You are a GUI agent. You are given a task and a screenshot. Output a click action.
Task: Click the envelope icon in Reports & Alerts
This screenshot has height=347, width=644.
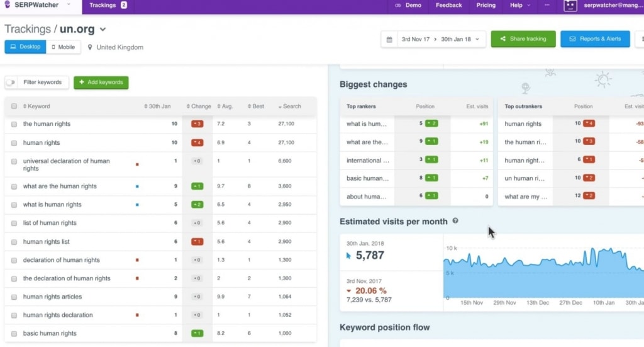point(572,38)
